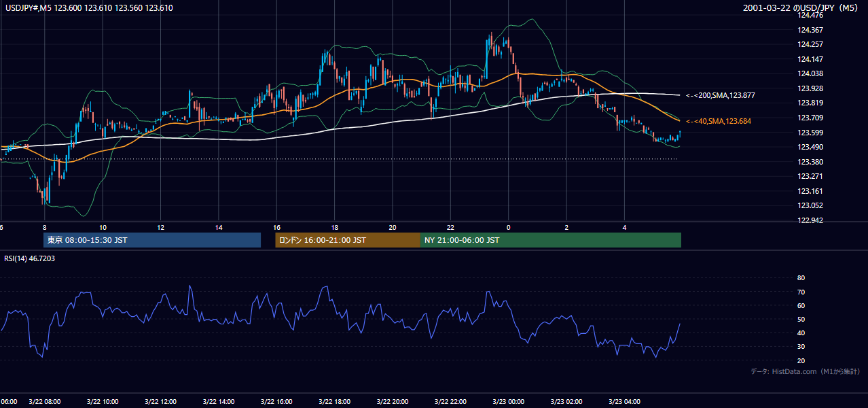
Task: Click the 124.476 price axis label
Action: click(810, 15)
